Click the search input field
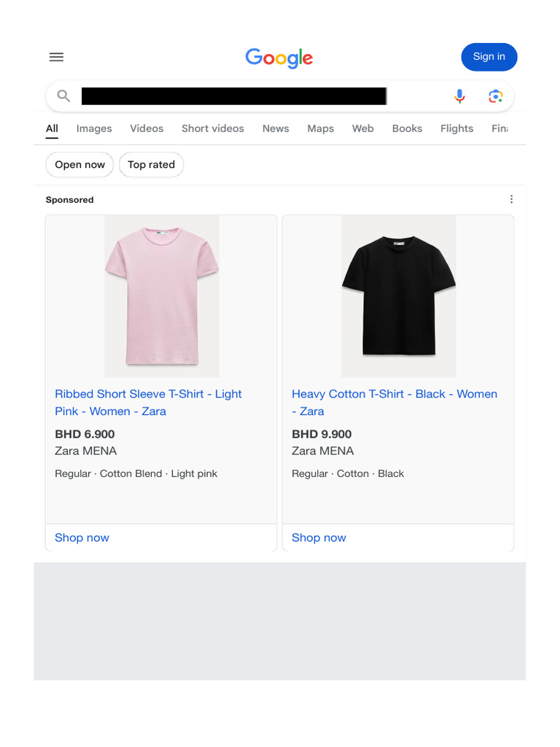The image size is (560, 747). pos(233,96)
